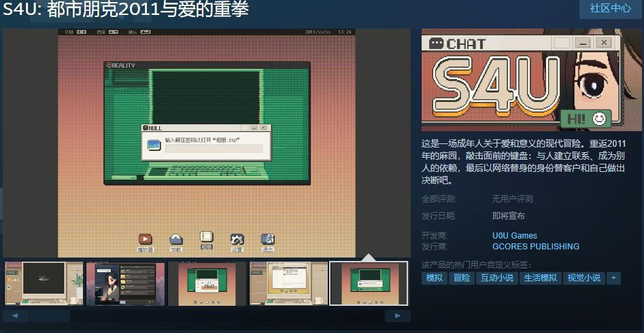Viewport: 644px width, 333px height.
Task: Click the thumbnail strip scrollbar handle
Action: (49, 316)
